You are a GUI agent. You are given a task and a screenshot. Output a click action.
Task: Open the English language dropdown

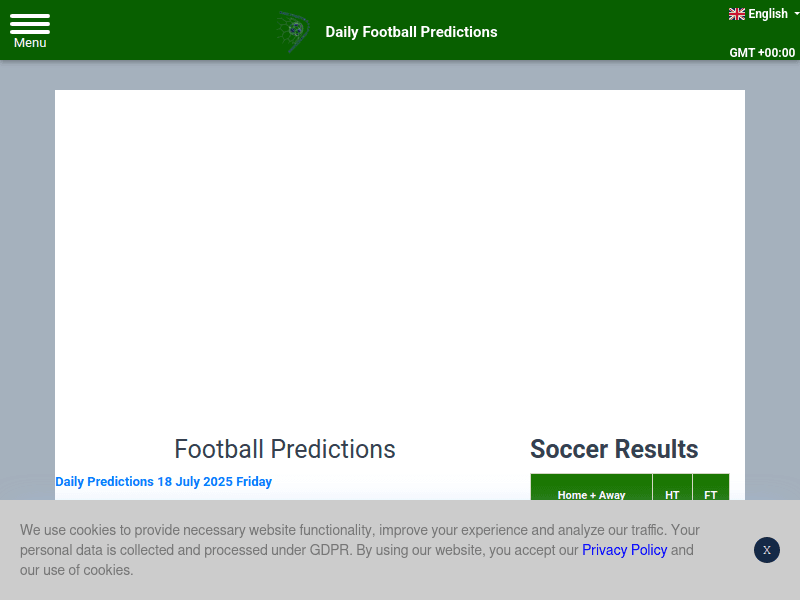[x=768, y=13]
